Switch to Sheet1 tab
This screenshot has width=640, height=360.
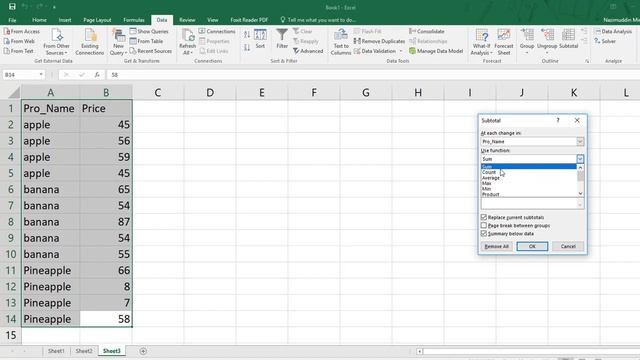point(56,351)
